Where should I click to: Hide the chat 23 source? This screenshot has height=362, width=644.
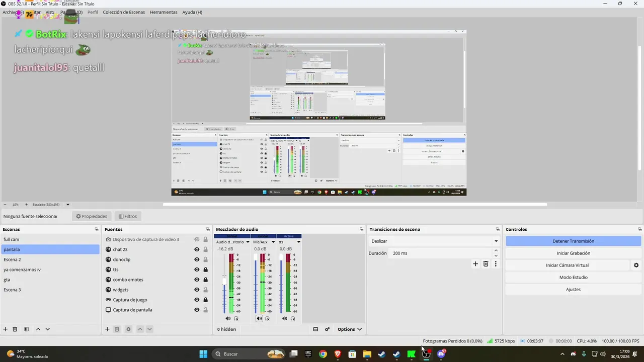[x=197, y=249]
